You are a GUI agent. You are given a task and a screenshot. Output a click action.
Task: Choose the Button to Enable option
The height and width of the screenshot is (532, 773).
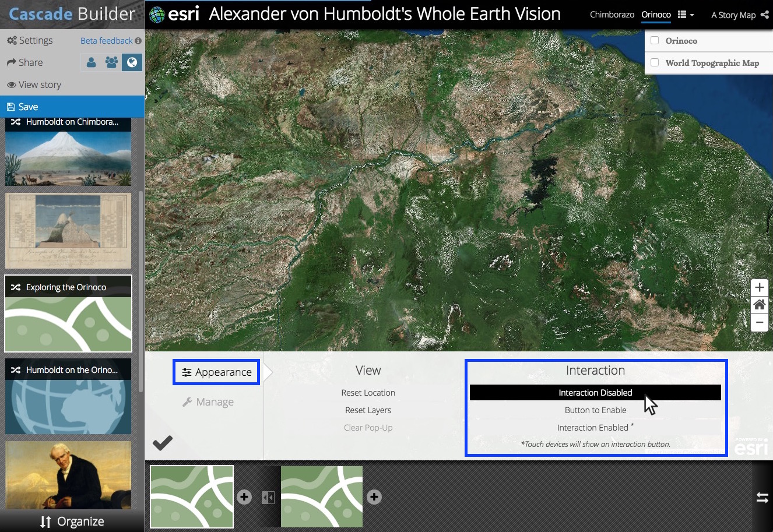(x=595, y=410)
